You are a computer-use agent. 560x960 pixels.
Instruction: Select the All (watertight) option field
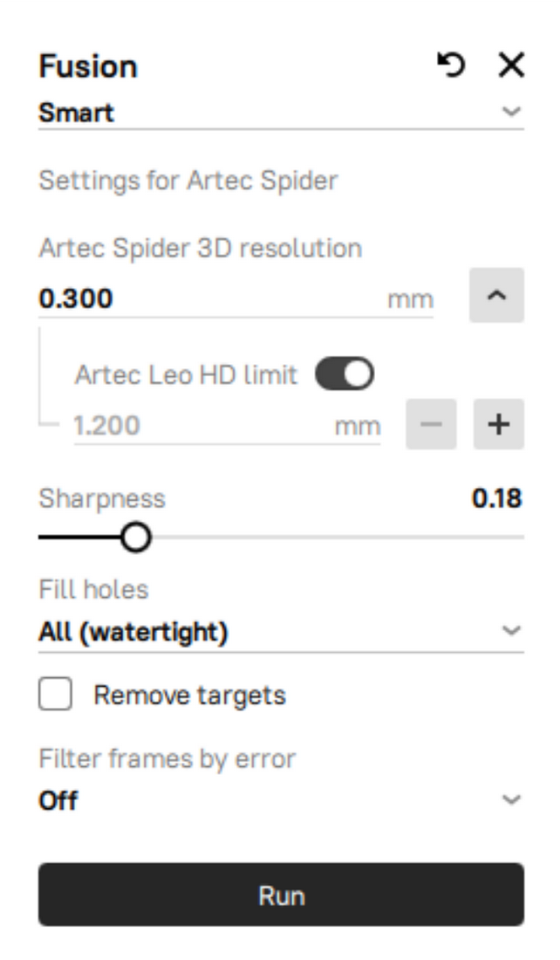[281, 632]
